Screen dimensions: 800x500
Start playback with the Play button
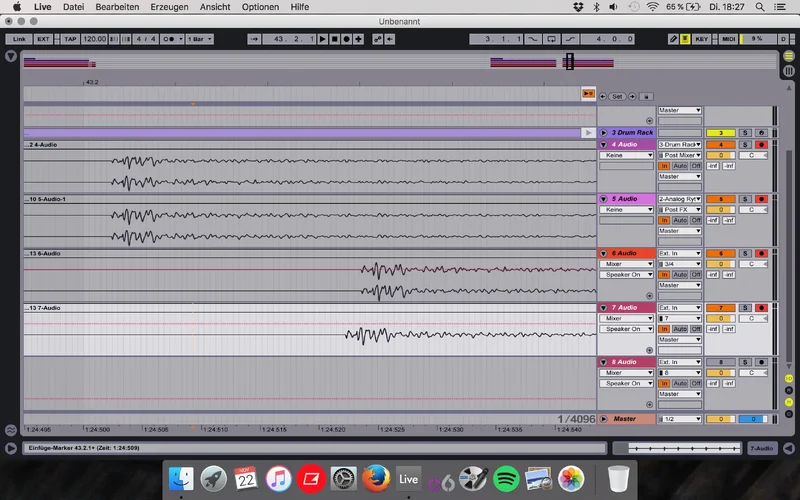click(x=322, y=39)
